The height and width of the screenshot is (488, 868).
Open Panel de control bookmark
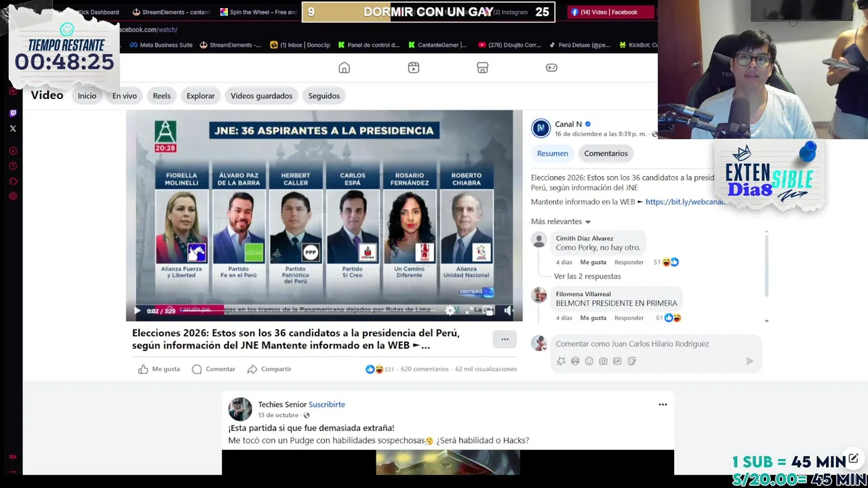[x=368, y=45]
